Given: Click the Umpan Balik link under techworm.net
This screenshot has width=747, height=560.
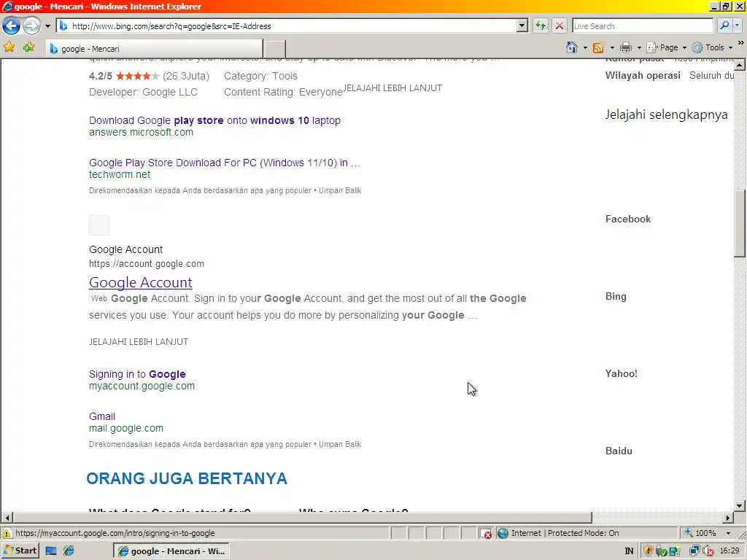Looking at the screenshot, I should click(x=340, y=190).
